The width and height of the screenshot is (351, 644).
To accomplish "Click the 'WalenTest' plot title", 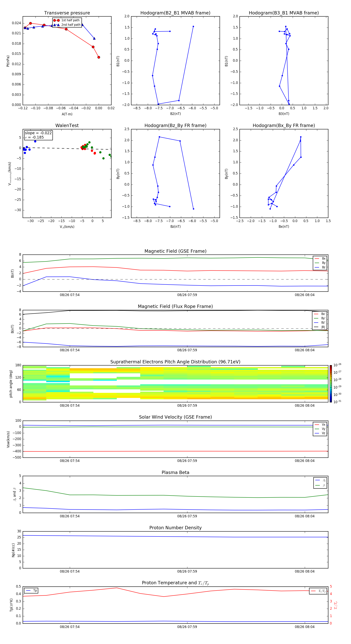I will coord(67,125).
